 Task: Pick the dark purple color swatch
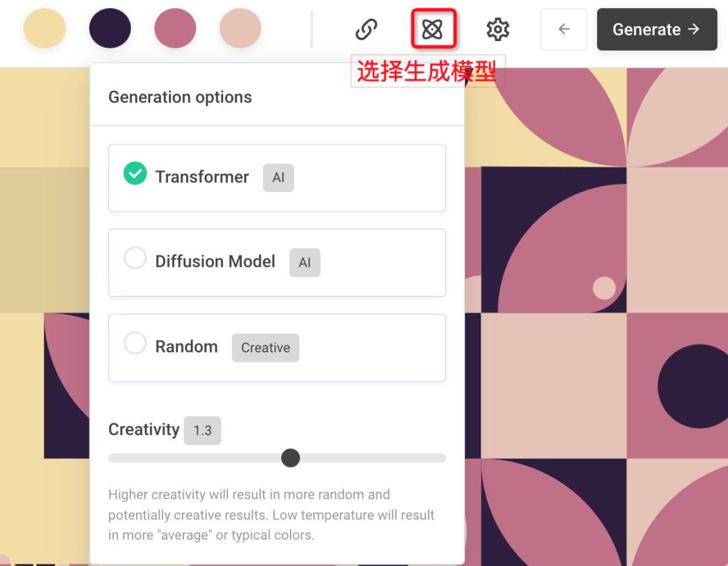click(x=110, y=29)
